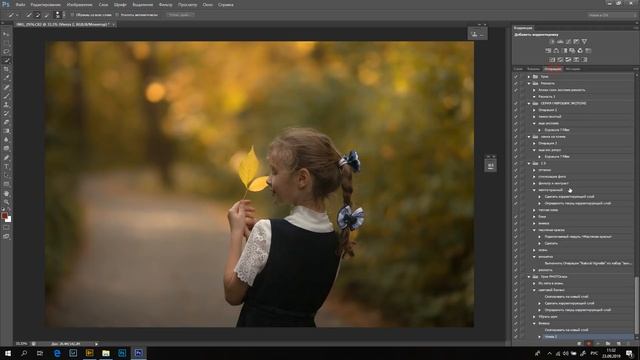The image size is (640, 360).
Task: Select the Quick Selection tool in toolbox
Action: coord(6,61)
